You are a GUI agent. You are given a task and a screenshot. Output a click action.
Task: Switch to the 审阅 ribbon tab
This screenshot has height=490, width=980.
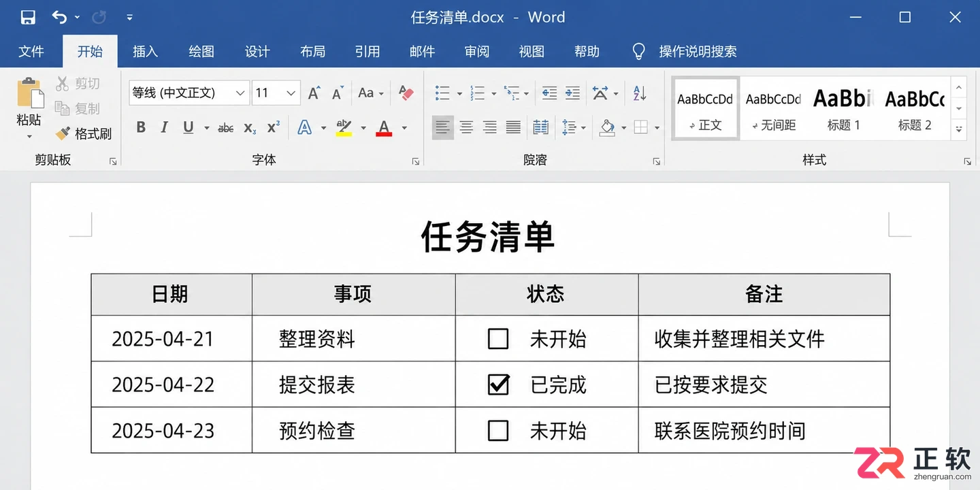[476, 52]
